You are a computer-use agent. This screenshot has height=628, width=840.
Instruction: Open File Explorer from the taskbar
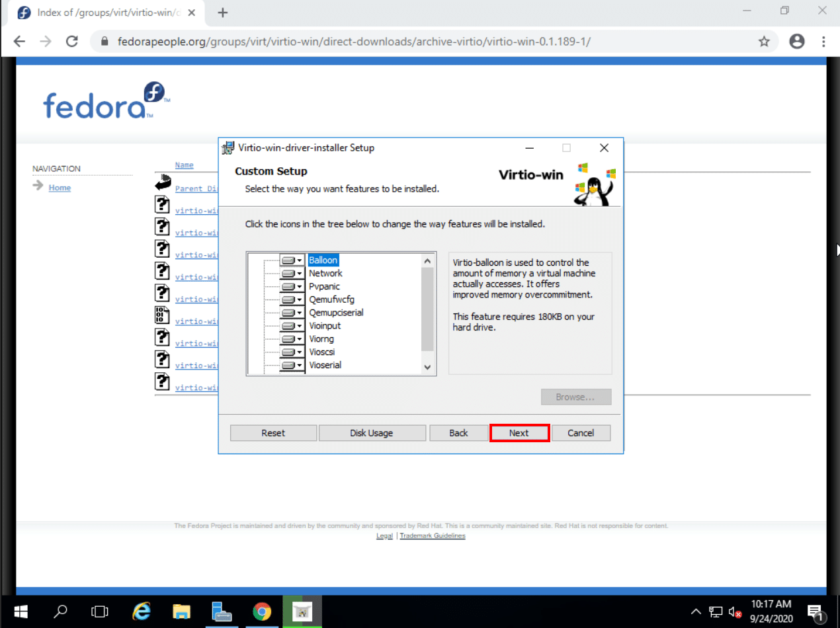(181, 611)
